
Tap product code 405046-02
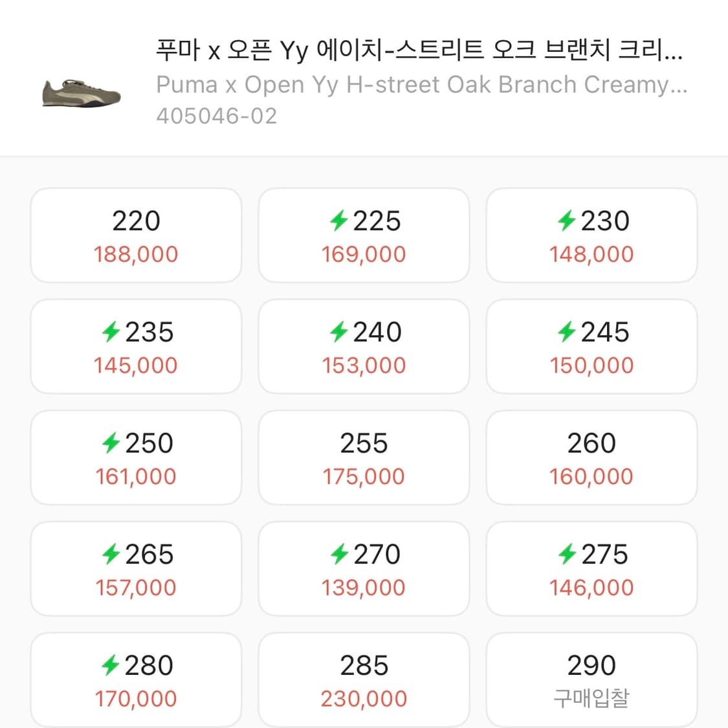pyautogui.click(x=217, y=116)
